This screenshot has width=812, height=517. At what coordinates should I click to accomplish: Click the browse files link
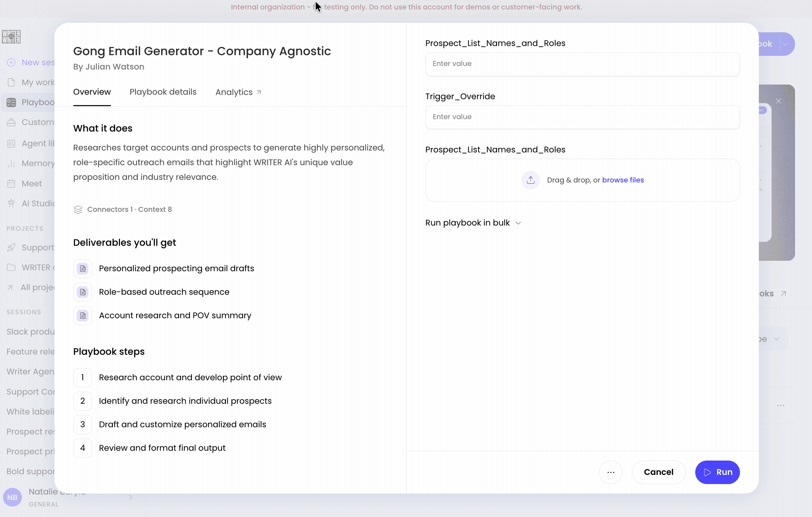623,180
